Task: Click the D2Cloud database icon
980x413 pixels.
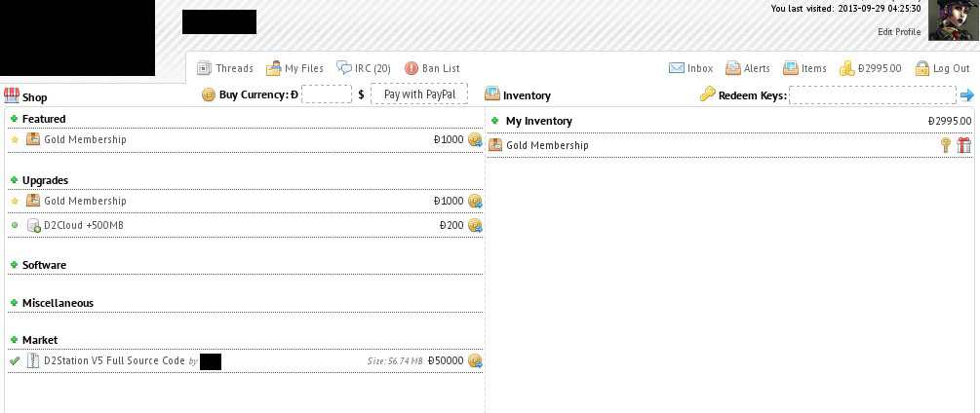Action: [x=34, y=225]
